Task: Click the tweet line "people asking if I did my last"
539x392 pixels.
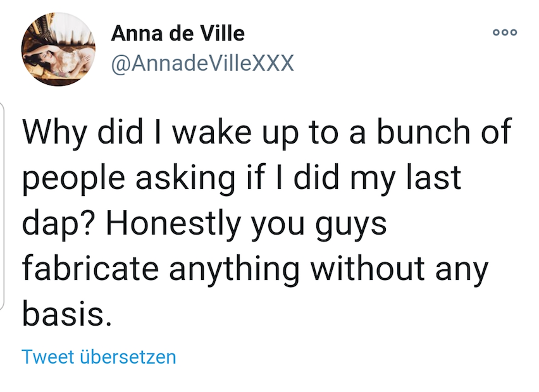Action: click(x=243, y=179)
